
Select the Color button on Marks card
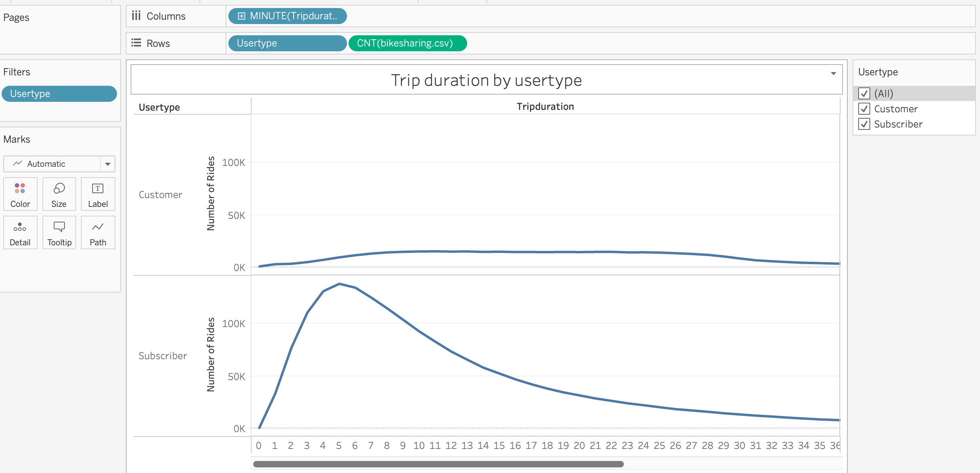pos(20,194)
